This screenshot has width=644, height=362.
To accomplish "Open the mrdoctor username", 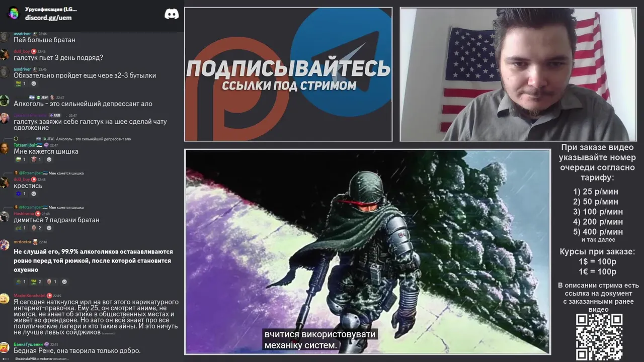I will [22, 242].
